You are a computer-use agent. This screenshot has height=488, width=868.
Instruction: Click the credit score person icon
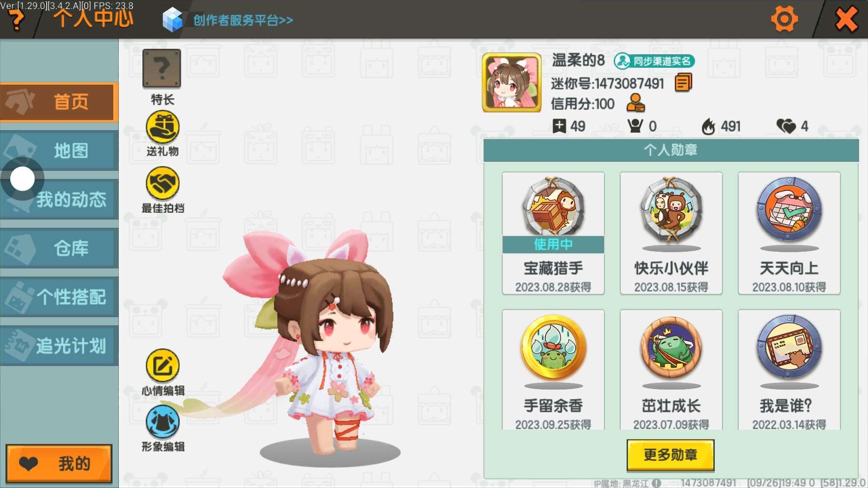tap(636, 103)
